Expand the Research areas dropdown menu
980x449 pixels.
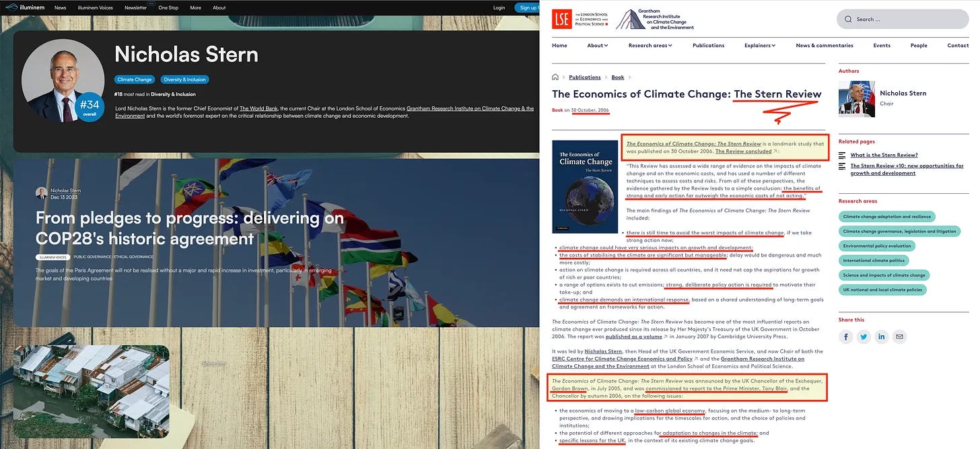click(650, 46)
